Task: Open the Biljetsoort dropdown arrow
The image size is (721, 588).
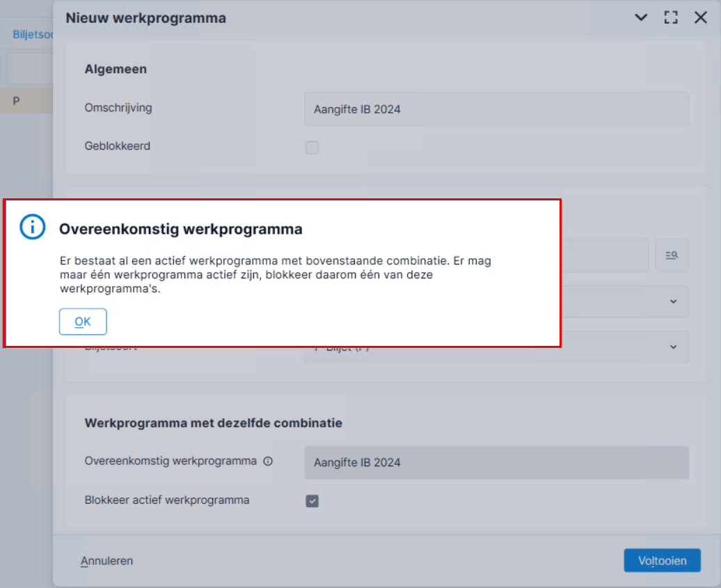Action: tap(673, 347)
